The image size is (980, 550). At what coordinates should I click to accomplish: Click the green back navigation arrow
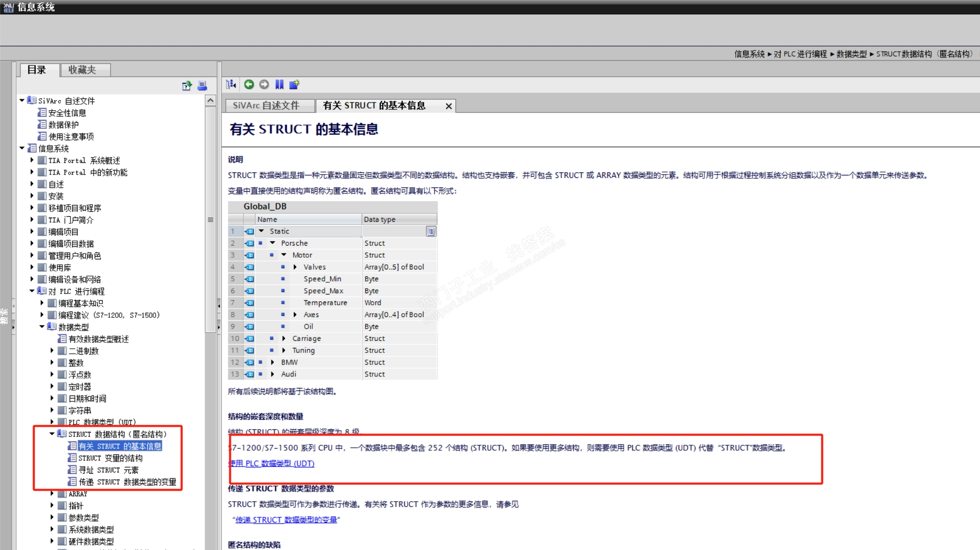[x=249, y=85]
